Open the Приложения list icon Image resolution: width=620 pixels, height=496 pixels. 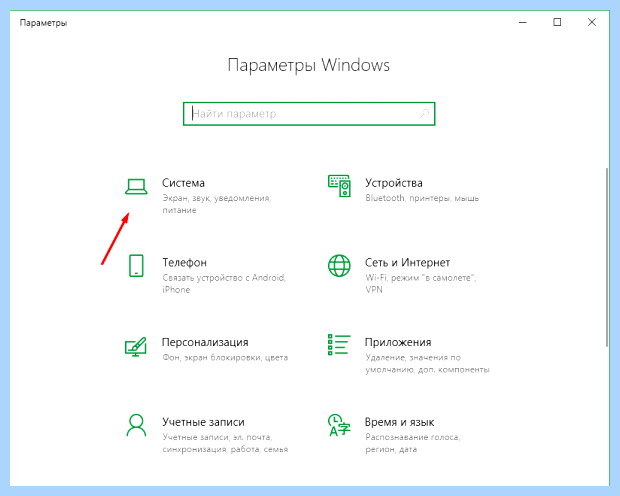click(x=339, y=345)
